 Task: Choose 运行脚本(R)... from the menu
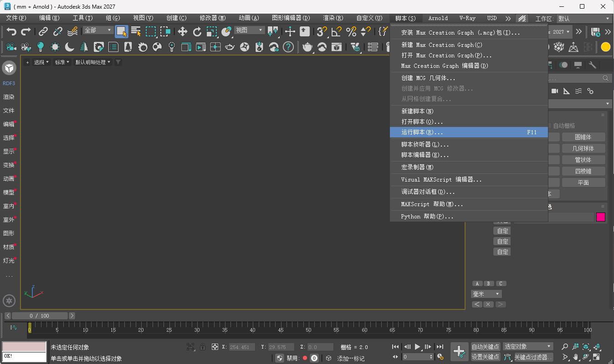click(x=469, y=132)
